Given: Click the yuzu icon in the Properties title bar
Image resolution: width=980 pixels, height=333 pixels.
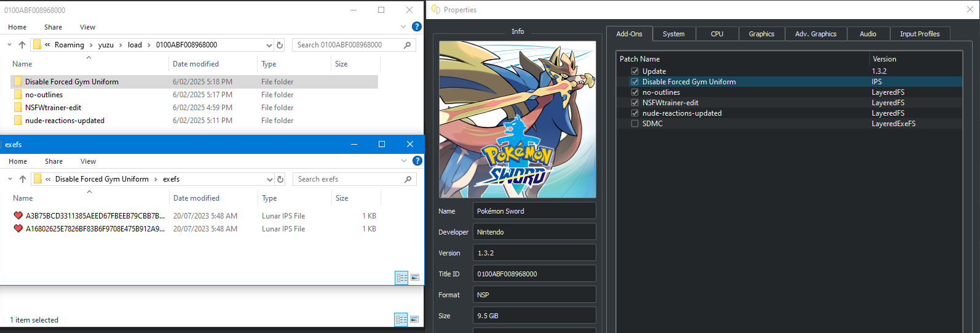Looking at the screenshot, I should click(436, 9).
